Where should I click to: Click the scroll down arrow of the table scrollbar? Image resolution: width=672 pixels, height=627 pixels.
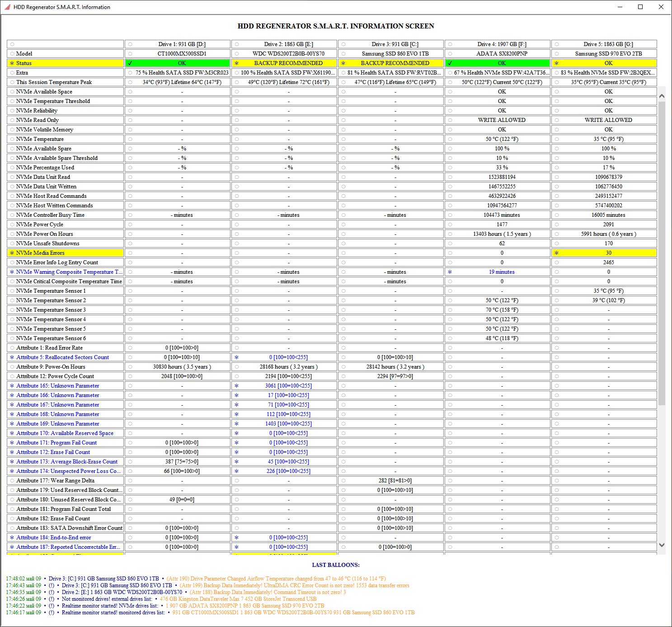point(662,545)
